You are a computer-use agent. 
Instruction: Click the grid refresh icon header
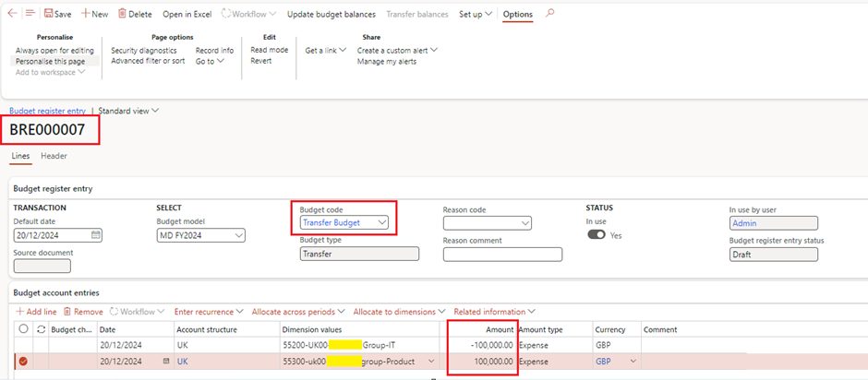pyautogui.click(x=41, y=329)
